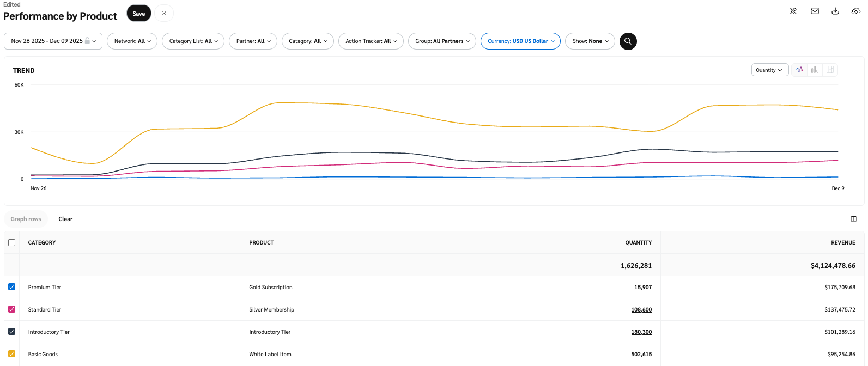This screenshot has height=366, width=868.
Task: Sort the table by the QUANTITY column header
Action: (638, 243)
